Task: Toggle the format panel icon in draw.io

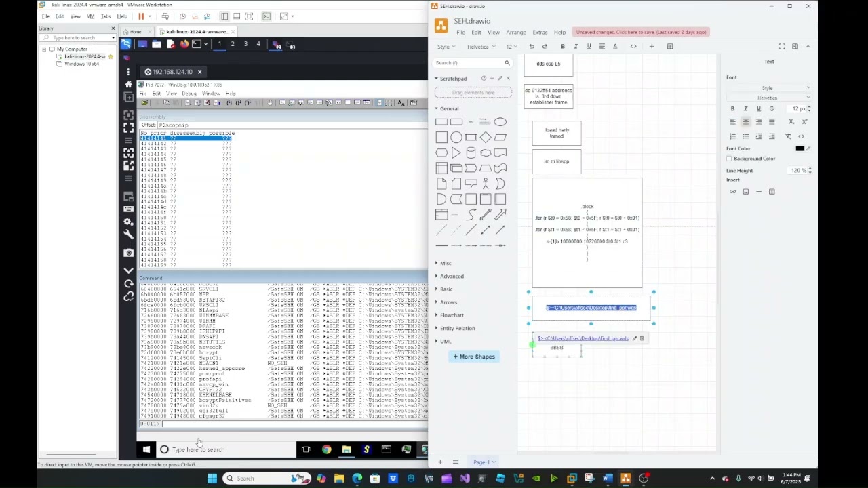Action: pos(795,47)
